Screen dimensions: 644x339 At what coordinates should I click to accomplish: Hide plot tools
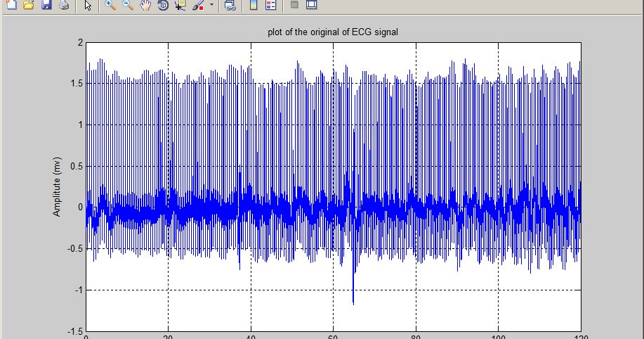pos(294,4)
